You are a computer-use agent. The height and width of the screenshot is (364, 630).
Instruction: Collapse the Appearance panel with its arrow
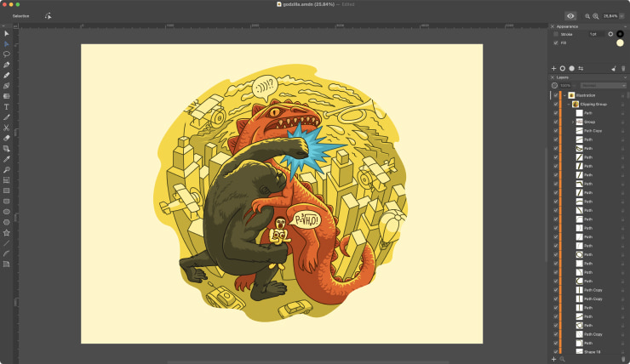625,26
